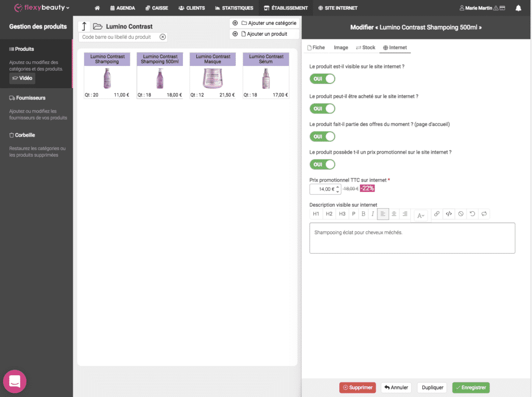The height and width of the screenshot is (397, 532).
Task: Select Lumino Contrast Shampoing 500ml card
Action: (160, 76)
